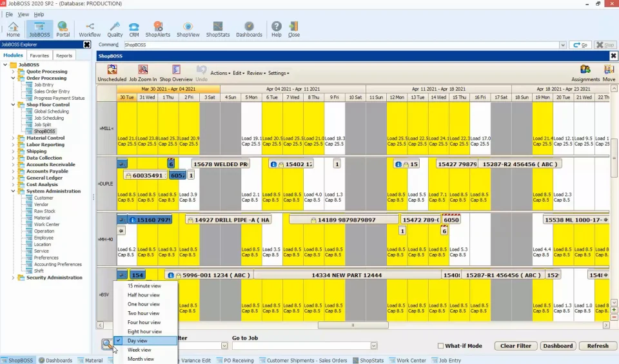Select Four hour view option
The height and width of the screenshot is (364, 619).
pos(144,322)
